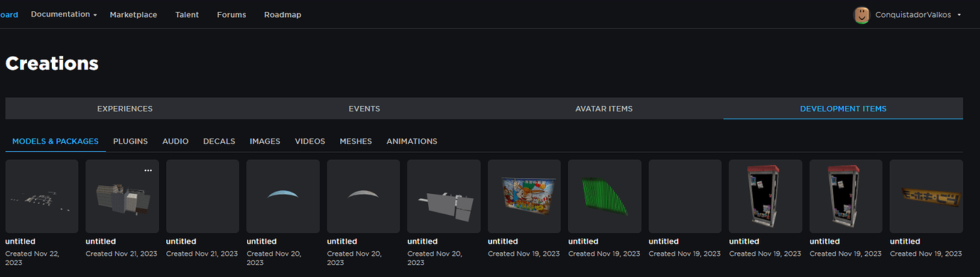Open the gray blocks model thumbnail
The height and width of the screenshot is (277, 980).
[x=444, y=196]
